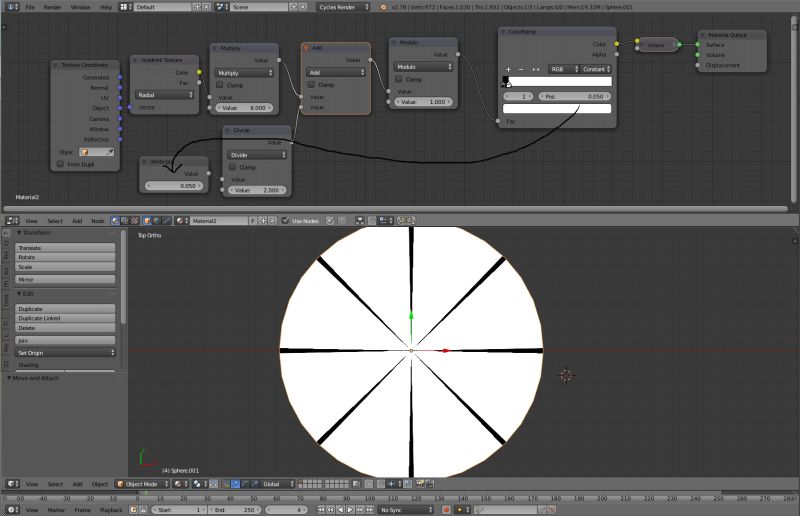Image resolution: width=800 pixels, height=516 pixels.
Task: Click the pivot point icon
Action: (x=198, y=484)
